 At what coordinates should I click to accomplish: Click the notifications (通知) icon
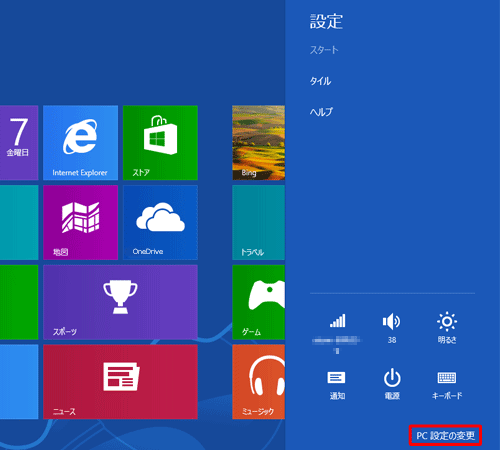[336, 378]
